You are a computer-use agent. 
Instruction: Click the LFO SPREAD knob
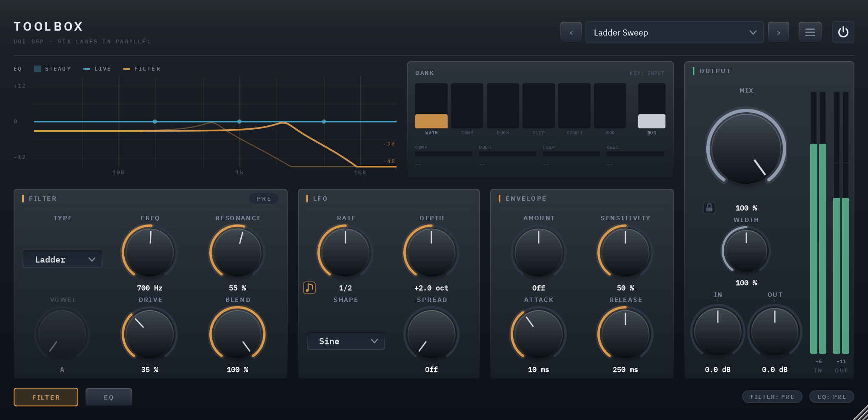(431, 334)
